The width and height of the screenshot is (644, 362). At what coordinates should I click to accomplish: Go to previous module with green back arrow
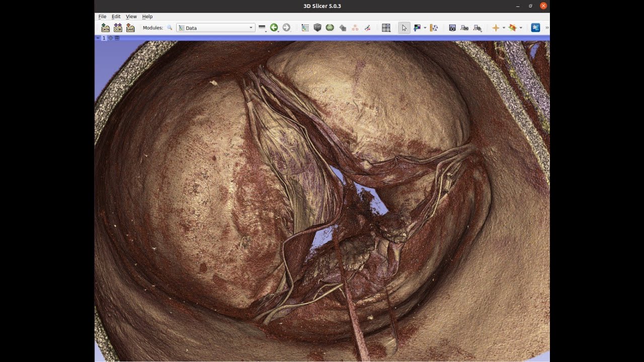pyautogui.click(x=274, y=28)
